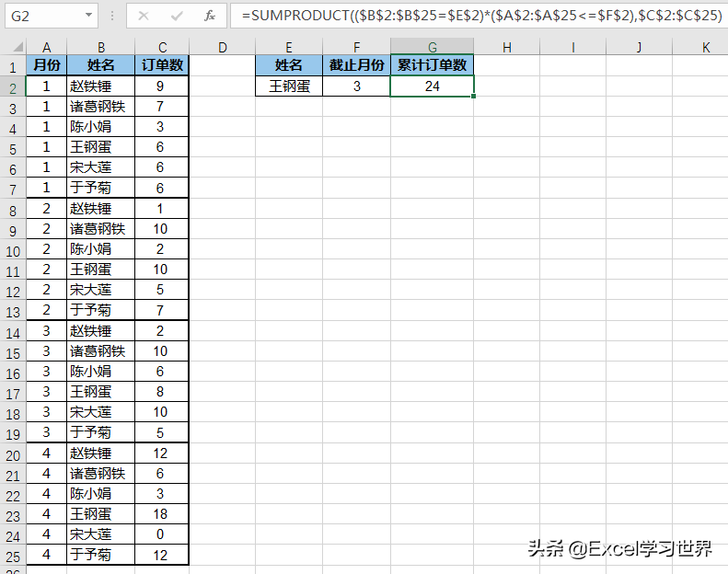Select month value 2 in cell A8
The image size is (728, 574).
click(x=46, y=208)
